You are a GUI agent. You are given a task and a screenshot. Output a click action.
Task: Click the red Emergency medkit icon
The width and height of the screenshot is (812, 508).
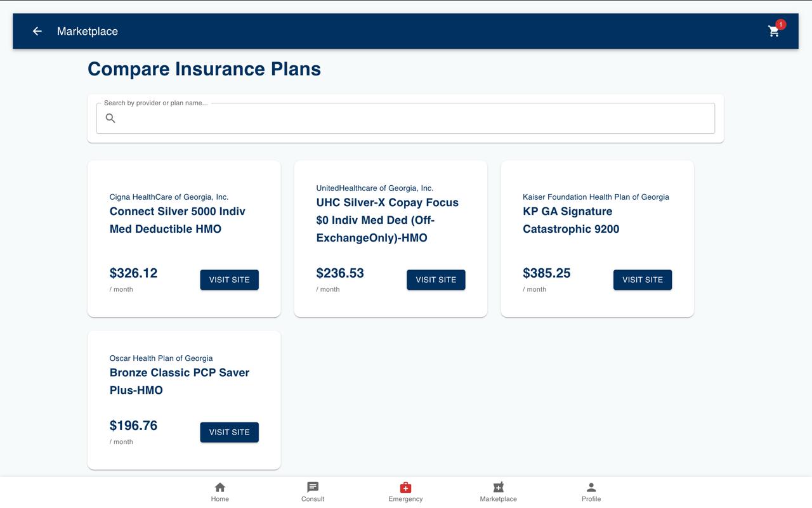pyautogui.click(x=405, y=487)
